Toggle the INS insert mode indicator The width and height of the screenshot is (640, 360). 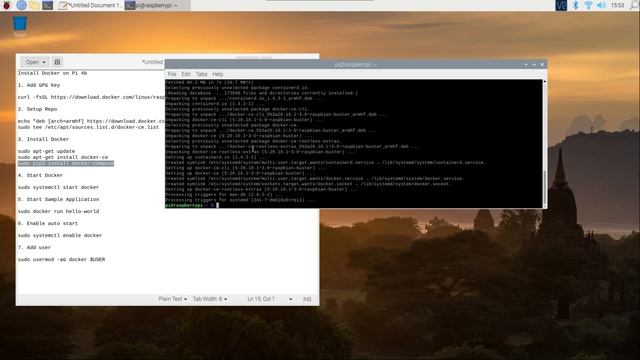(307, 299)
